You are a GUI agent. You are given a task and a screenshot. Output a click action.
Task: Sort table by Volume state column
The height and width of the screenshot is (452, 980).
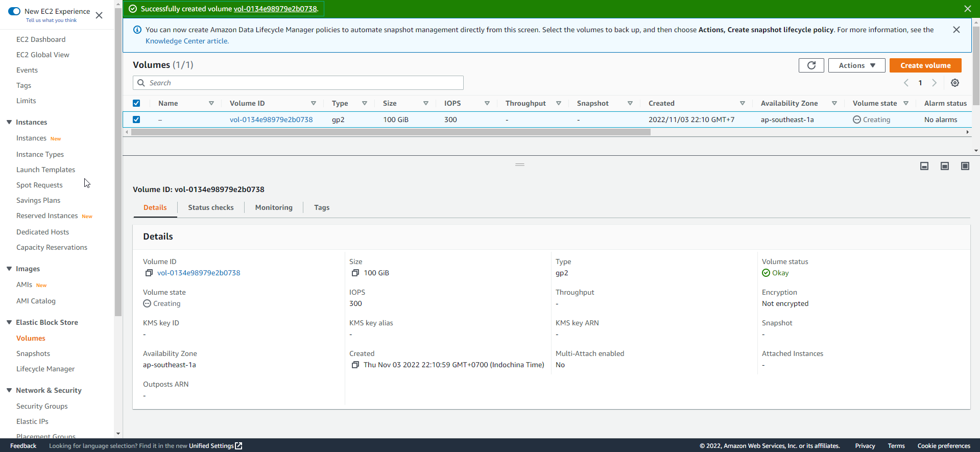tap(906, 103)
